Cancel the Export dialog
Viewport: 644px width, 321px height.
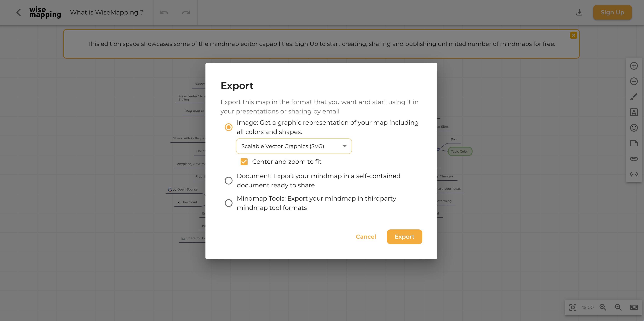(366, 237)
